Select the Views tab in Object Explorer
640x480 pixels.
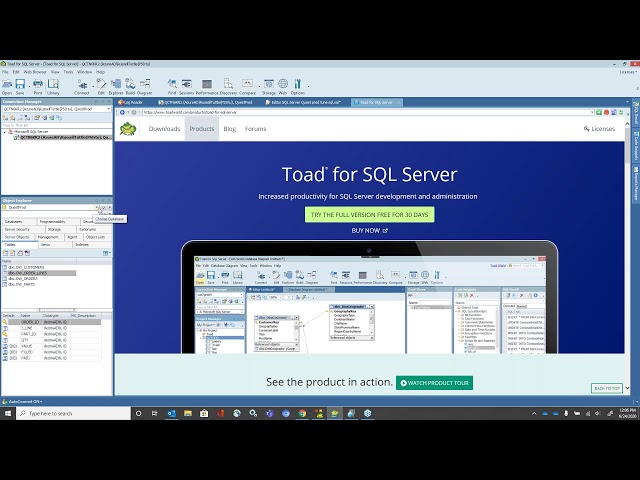pos(56,244)
